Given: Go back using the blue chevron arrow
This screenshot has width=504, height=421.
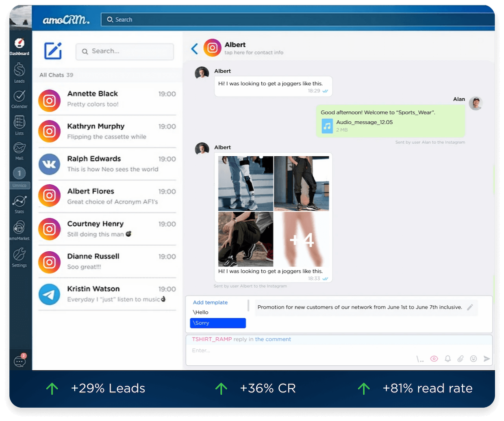Looking at the screenshot, I should coord(195,49).
